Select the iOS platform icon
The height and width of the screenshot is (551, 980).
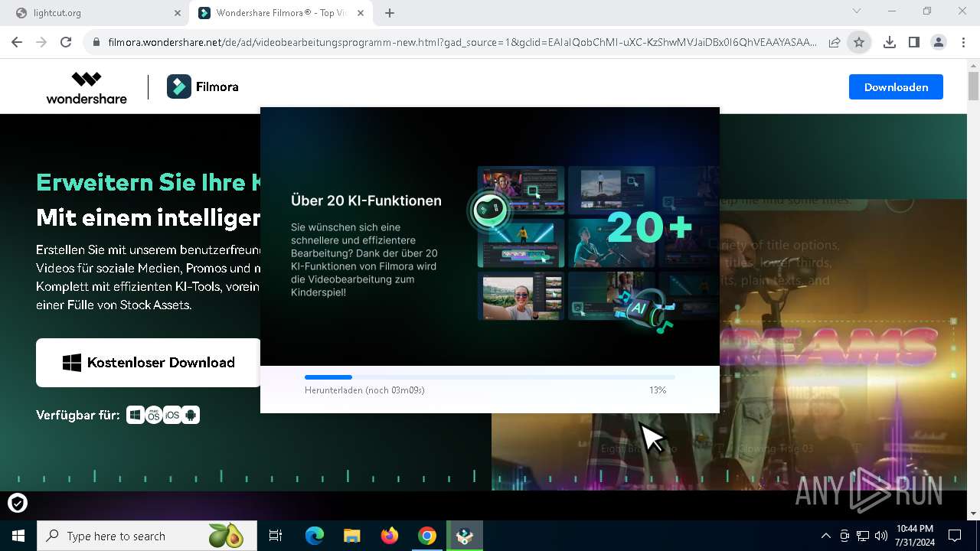point(172,415)
